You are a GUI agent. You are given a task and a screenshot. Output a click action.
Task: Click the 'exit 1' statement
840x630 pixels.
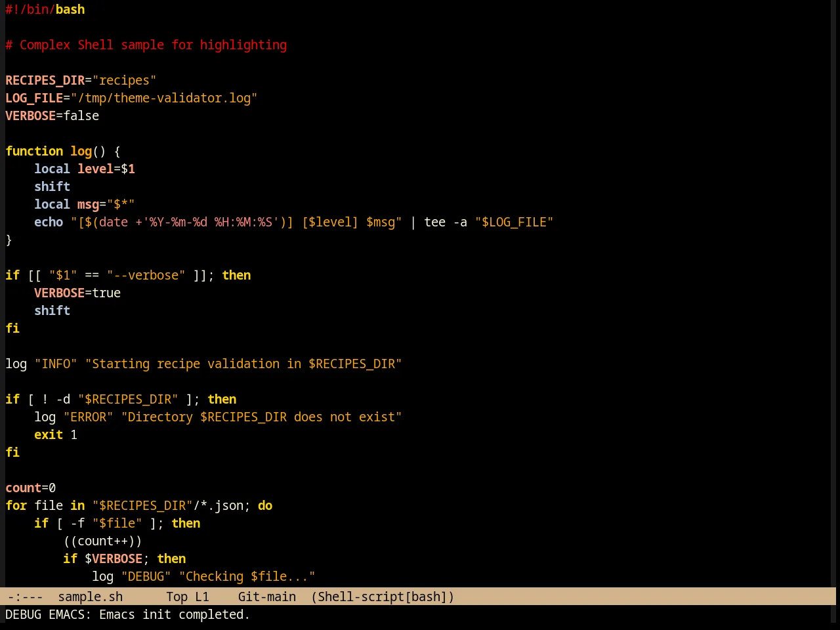[56, 434]
